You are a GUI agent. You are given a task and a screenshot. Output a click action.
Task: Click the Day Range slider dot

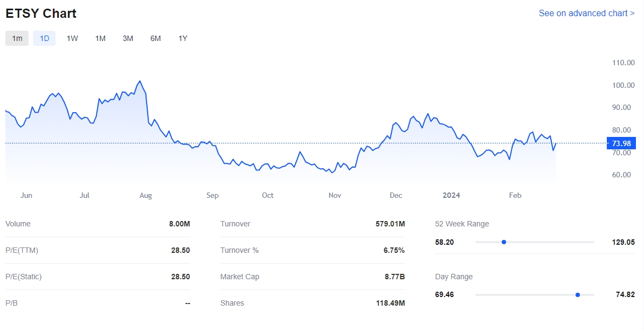[578, 295]
